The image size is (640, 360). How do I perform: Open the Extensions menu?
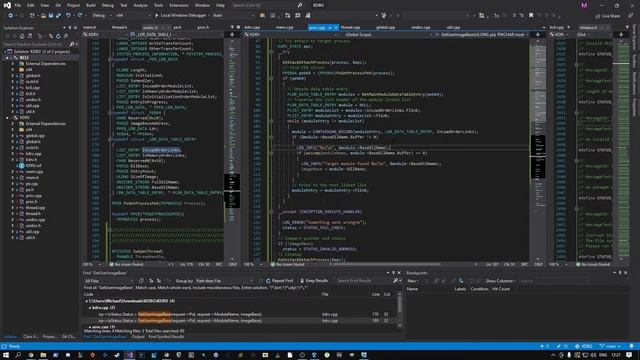pos(179,5)
